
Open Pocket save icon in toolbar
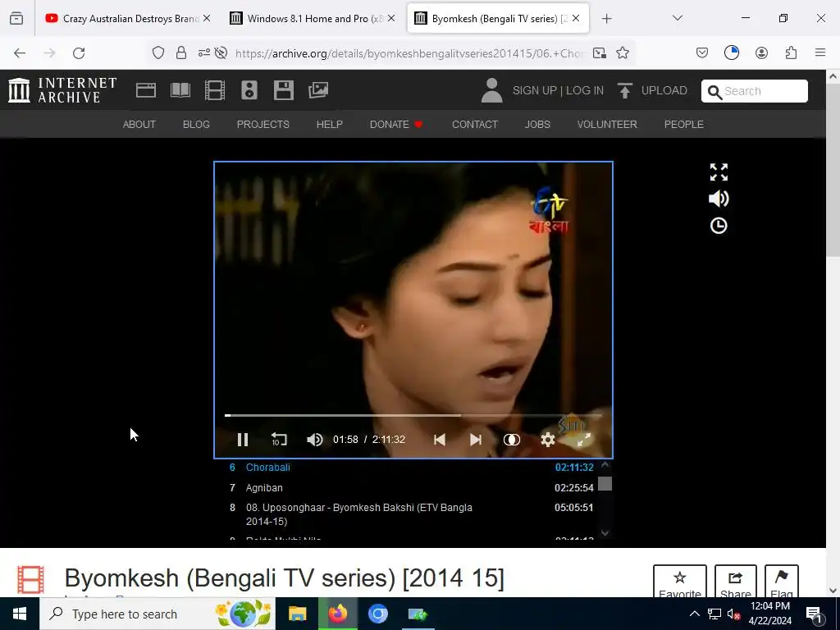pyautogui.click(x=702, y=52)
